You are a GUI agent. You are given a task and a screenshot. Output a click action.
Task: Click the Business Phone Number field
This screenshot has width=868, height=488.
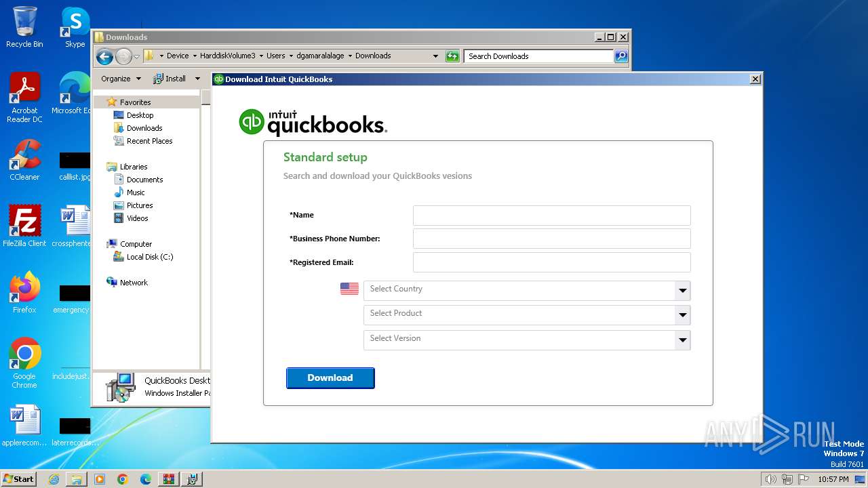[551, 239]
